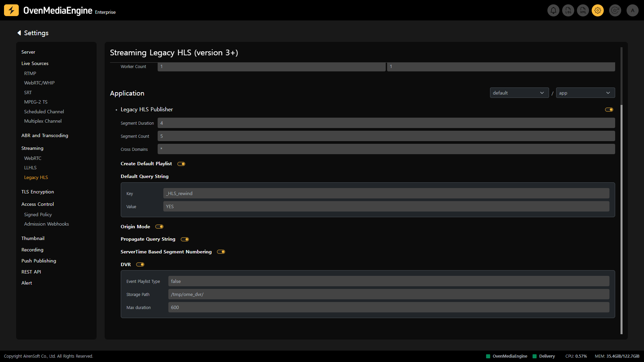Click the restart power icon
This screenshot has width=644, height=362.
[x=615, y=10]
